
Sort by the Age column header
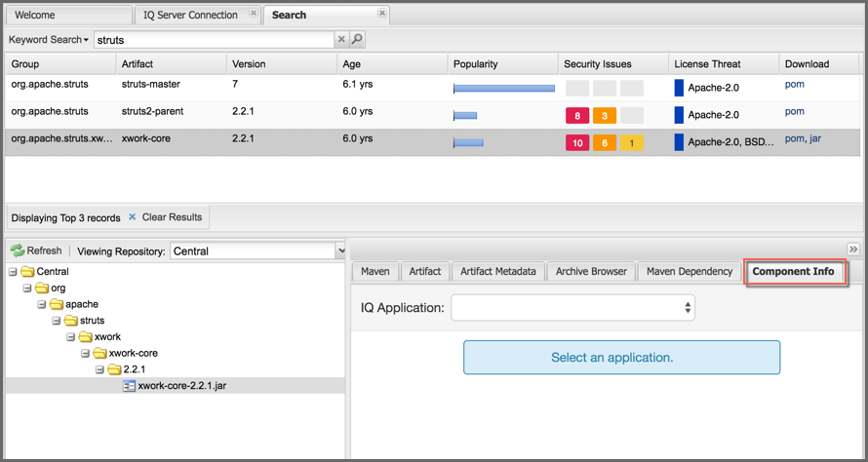tap(392, 64)
